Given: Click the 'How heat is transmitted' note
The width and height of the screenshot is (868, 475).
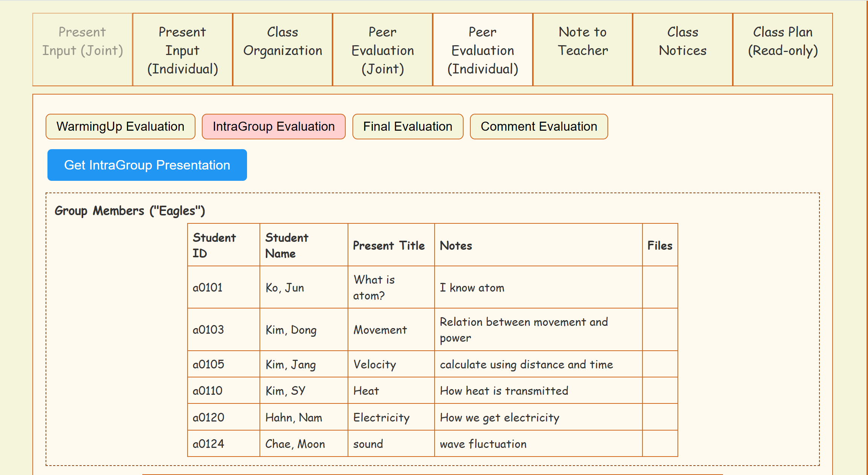Looking at the screenshot, I should (x=504, y=391).
